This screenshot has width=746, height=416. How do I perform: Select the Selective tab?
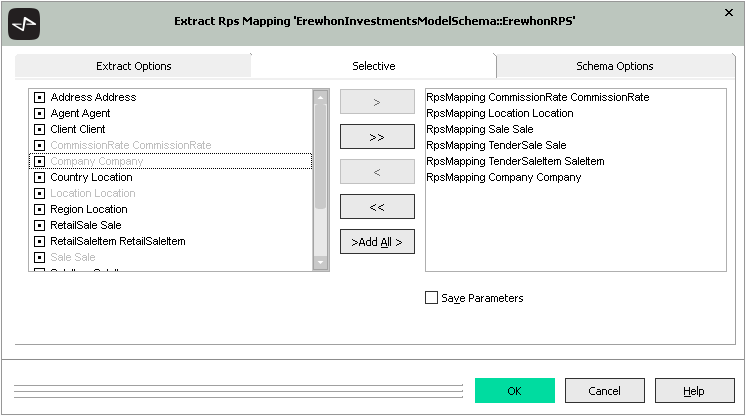(x=373, y=66)
